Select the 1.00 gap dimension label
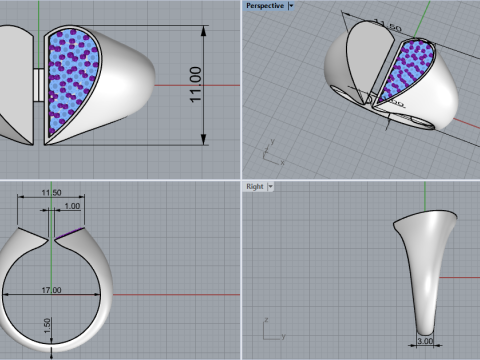This screenshot has height=360, width=480. pos(72,206)
